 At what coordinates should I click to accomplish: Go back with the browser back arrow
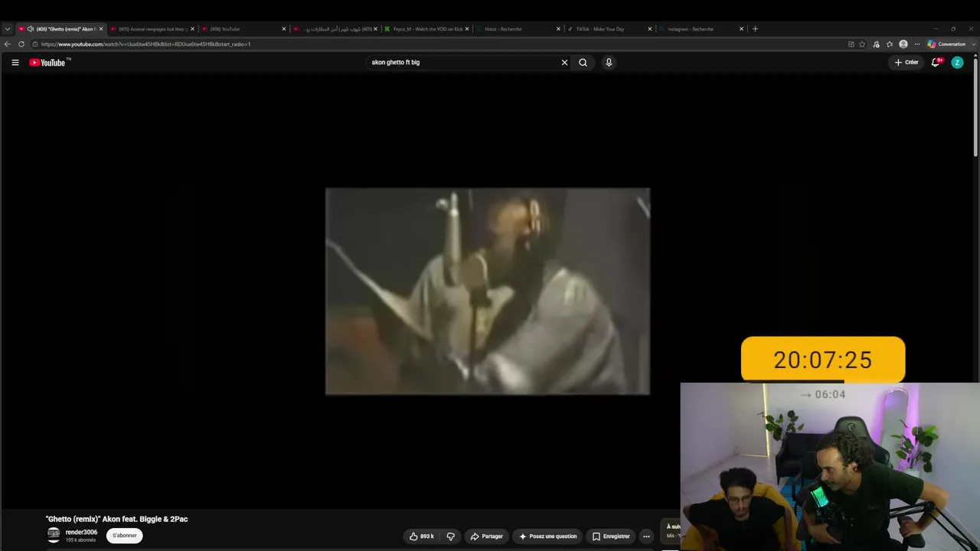(x=8, y=44)
